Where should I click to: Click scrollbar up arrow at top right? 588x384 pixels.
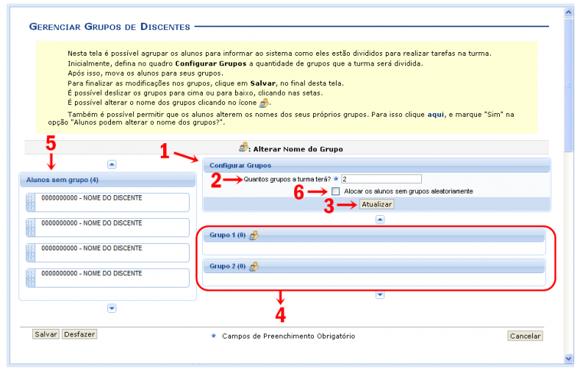(568, 12)
